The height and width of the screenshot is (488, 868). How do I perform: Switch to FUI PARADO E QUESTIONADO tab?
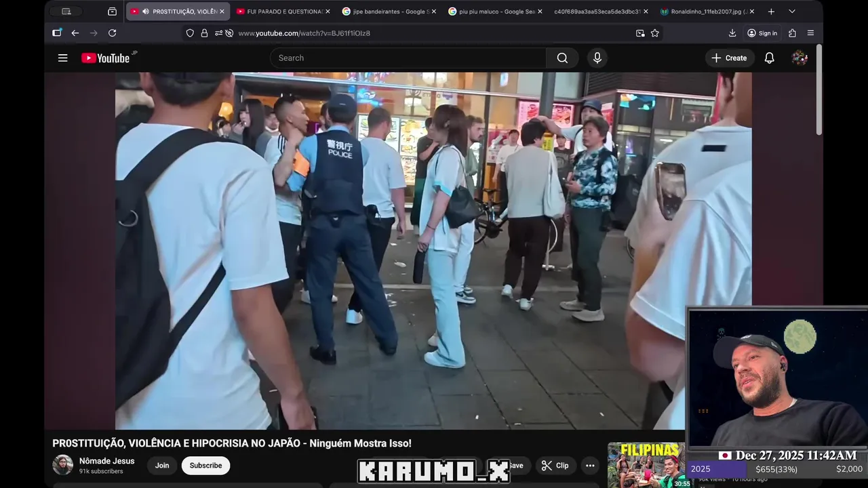pyautogui.click(x=284, y=12)
